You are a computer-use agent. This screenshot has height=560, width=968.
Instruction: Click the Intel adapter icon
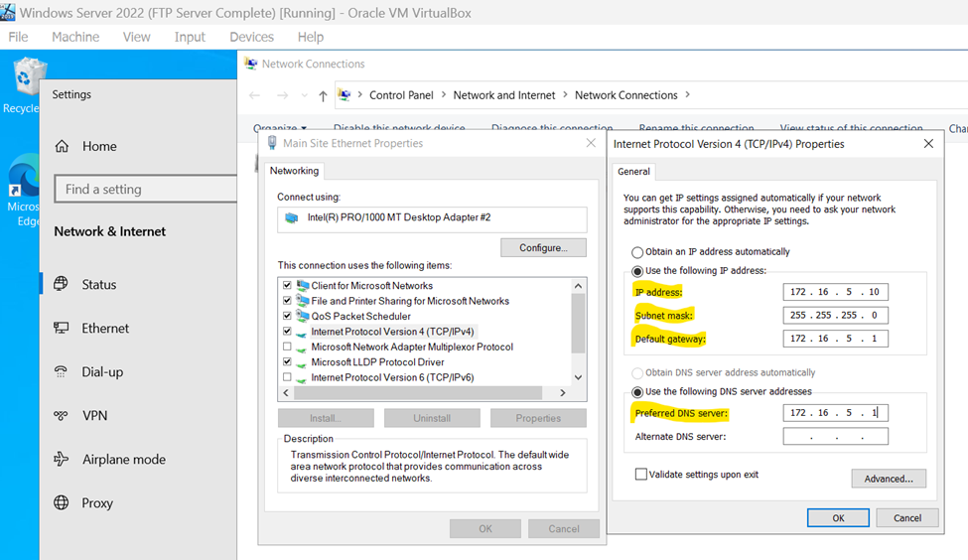[291, 218]
